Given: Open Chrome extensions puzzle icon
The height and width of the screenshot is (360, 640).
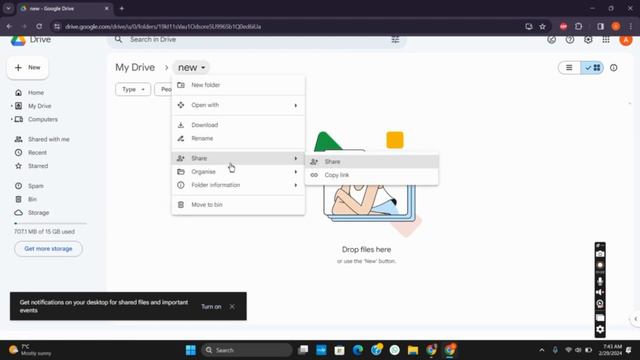Looking at the screenshot, I should click(578, 27).
